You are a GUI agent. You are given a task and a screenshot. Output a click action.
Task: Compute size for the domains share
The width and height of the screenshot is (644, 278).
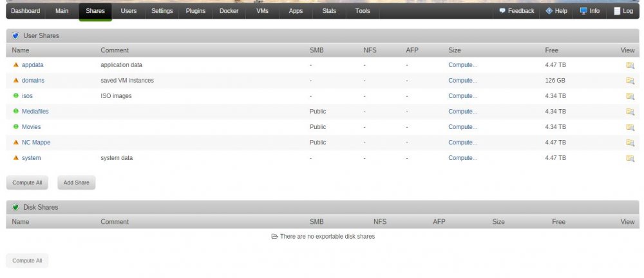[463, 81]
